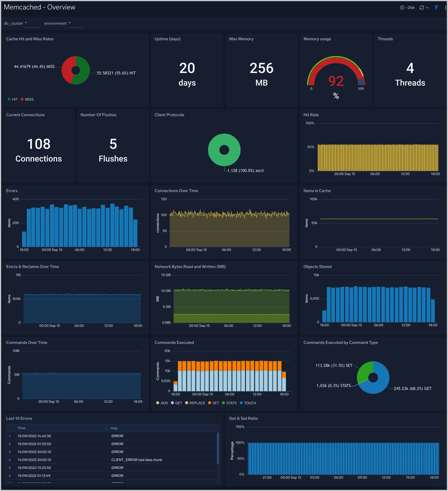Edit the db_cluster filter field
This screenshot has width=448, height=491.
pos(32,24)
